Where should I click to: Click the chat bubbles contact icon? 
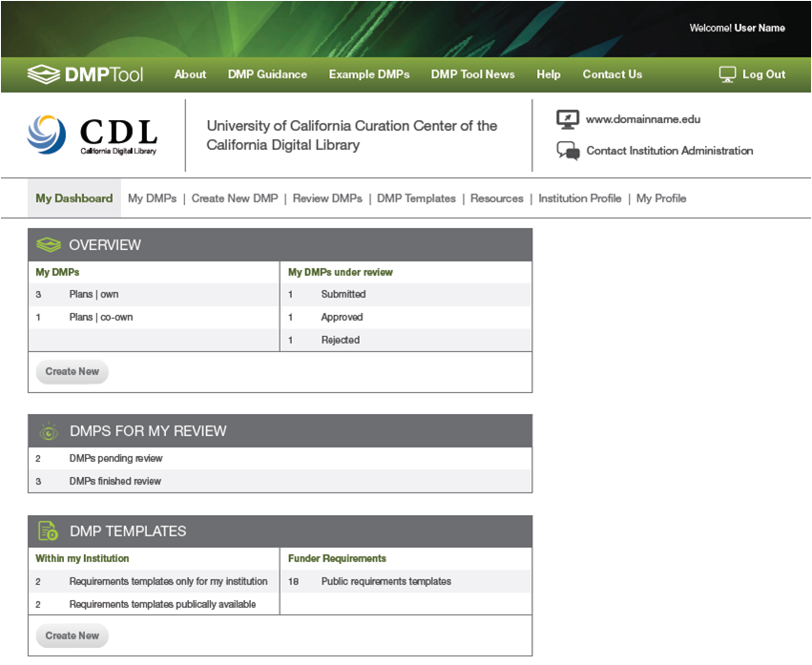pos(568,151)
